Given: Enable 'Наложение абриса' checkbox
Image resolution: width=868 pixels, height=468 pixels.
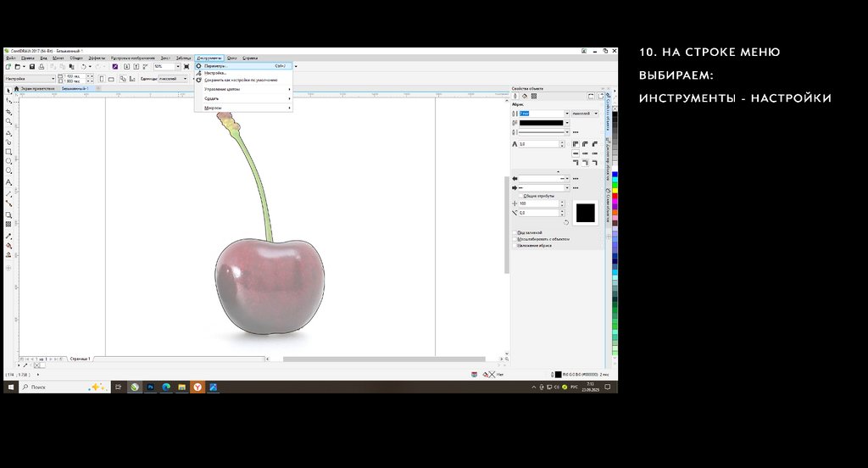Looking at the screenshot, I should (515, 245).
